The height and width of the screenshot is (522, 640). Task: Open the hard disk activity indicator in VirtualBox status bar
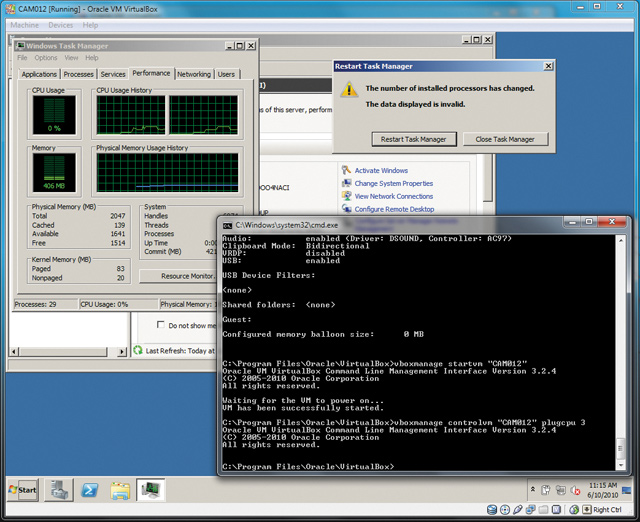[x=492, y=509]
